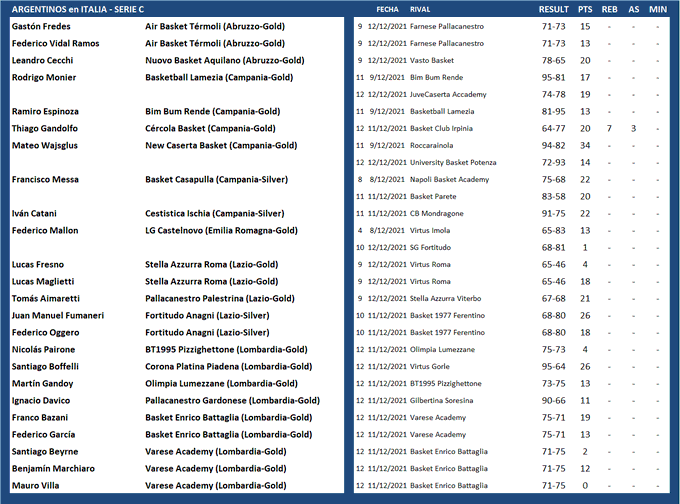Select rival CB Mondragone
The height and width of the screenshot is (504, 680).
(x=437, y=213)
